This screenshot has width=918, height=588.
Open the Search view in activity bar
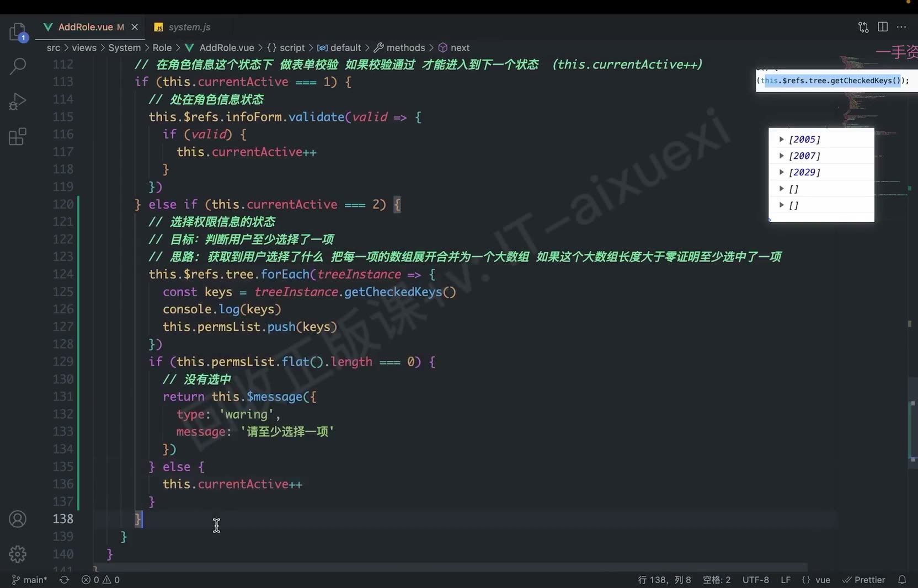(18, 66)
